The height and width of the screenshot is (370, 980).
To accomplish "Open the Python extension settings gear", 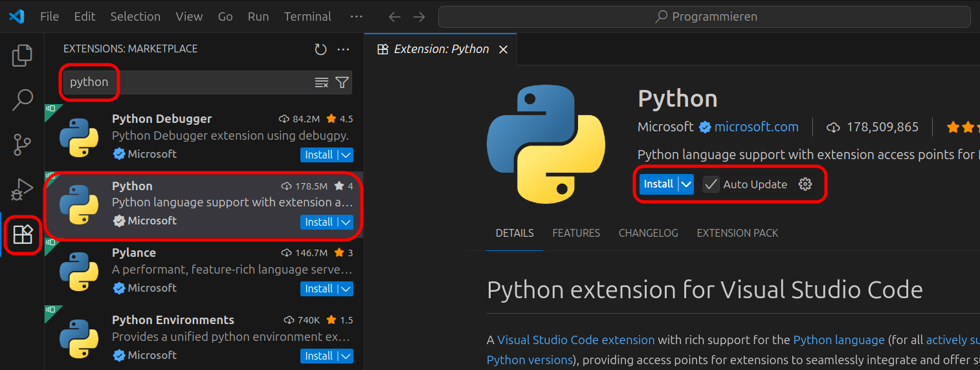I will [x=805, y=184].
